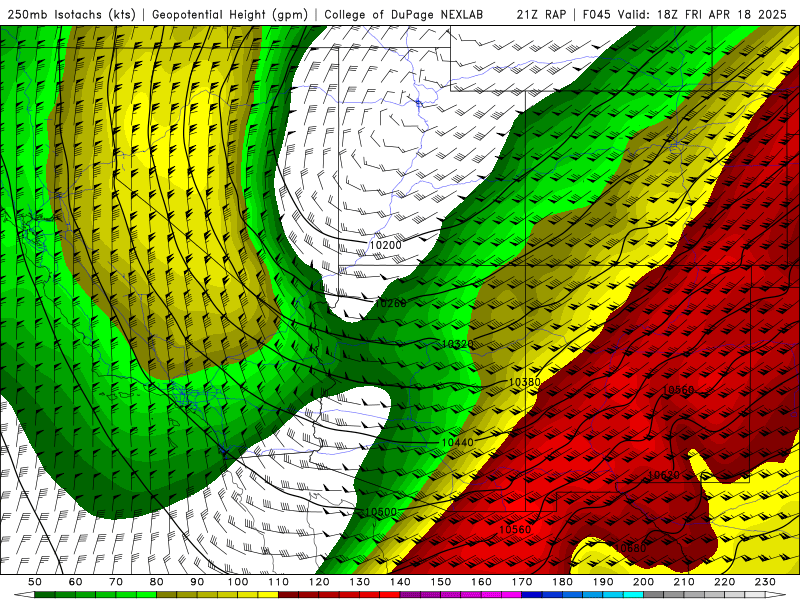Viewport: 800px width, 600px height.
Task: Click the 210 value on the color scale
Action: pos(684,582)
